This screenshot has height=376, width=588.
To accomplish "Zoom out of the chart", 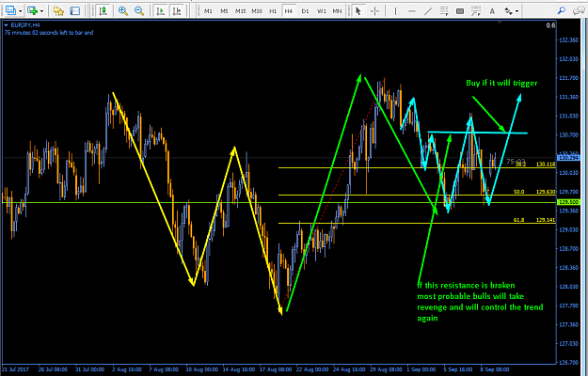I will pyautogui.click(x=139, y=11).
